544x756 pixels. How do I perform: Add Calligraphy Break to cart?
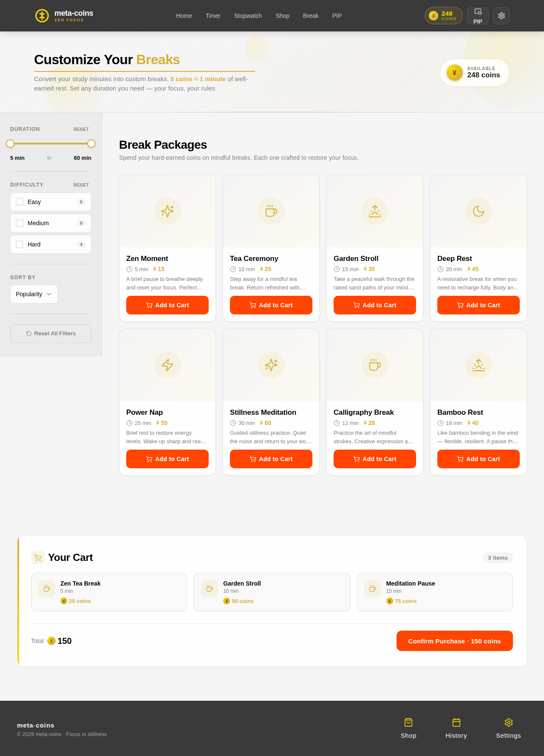[x=375, y=459]
